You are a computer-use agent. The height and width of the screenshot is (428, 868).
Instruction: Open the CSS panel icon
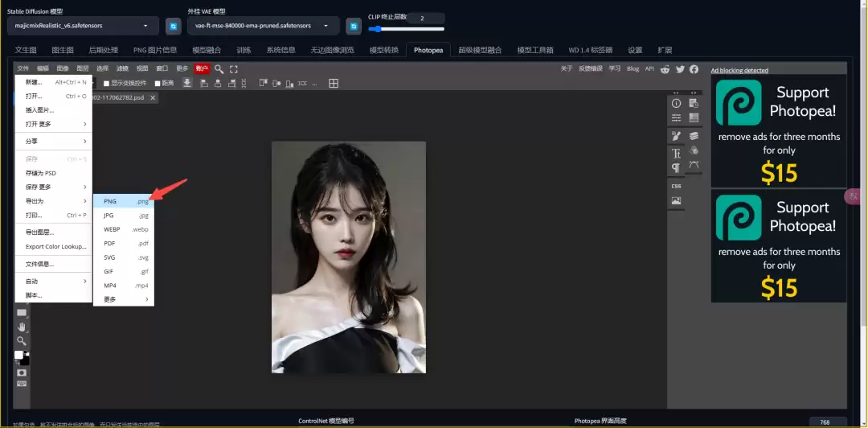pos(676,187)
